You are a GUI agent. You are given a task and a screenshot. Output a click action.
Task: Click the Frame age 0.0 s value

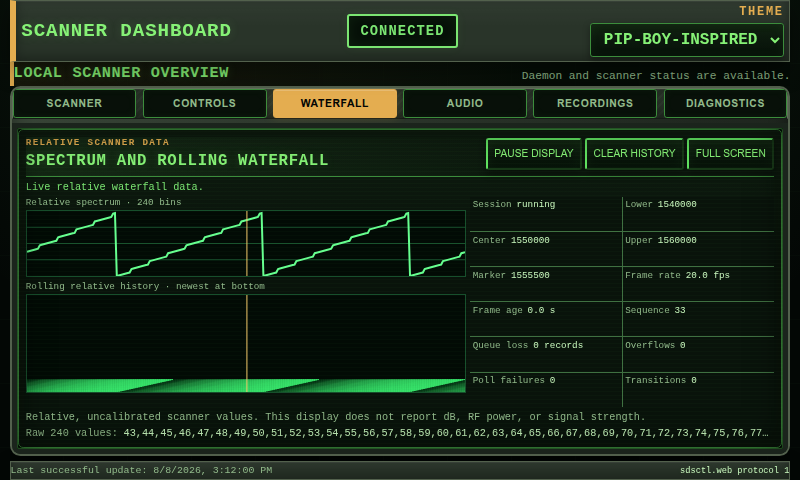513,310
